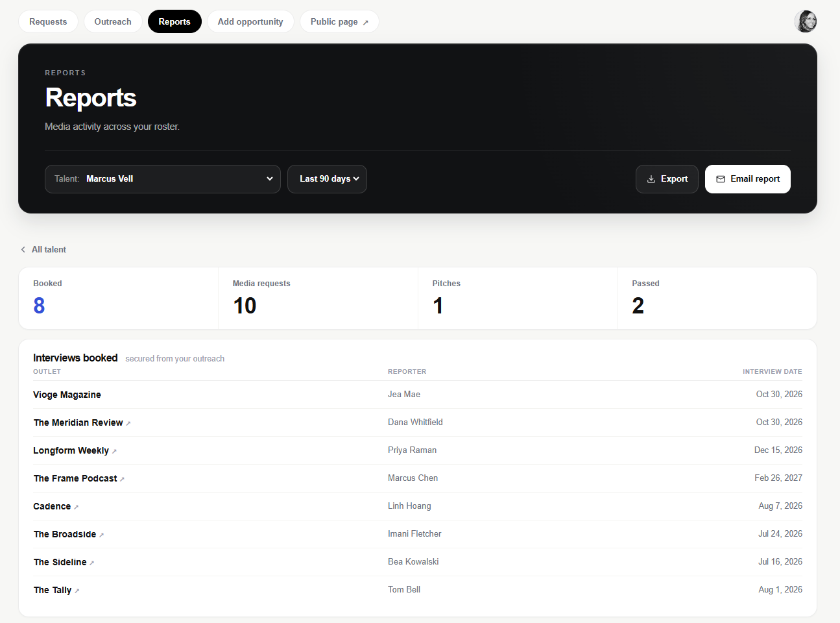Image resolution: width=840 pixels, height=623 pixels.
Task: Click the Dec 15, 2026 interview date
Action: (778, 450)
